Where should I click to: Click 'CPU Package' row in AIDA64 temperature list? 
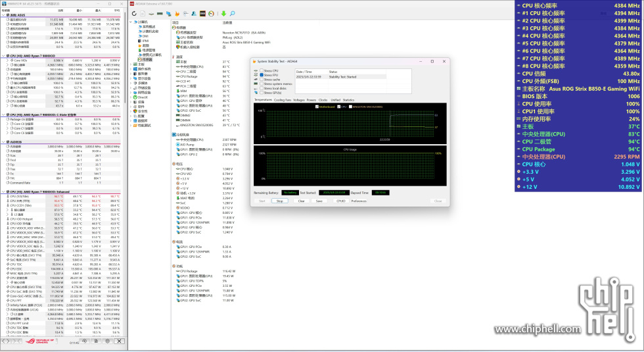point(205,76)
